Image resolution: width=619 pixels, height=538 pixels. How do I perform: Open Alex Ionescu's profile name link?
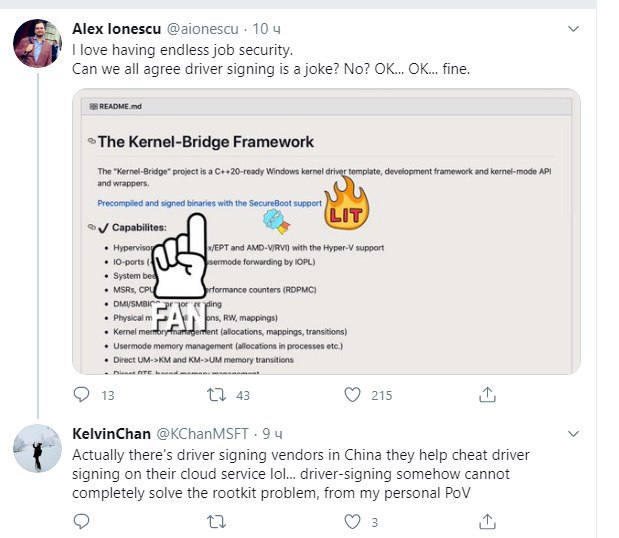[x=114, y=28]
